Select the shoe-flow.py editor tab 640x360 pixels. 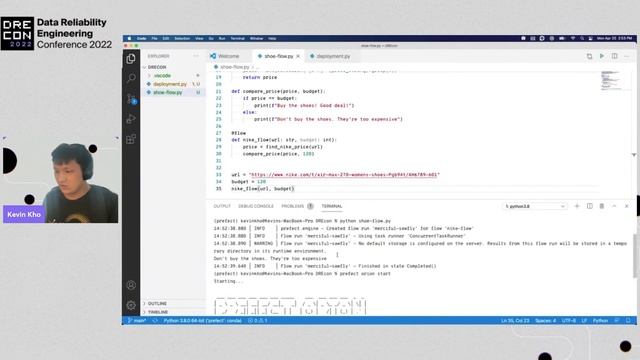279,56
